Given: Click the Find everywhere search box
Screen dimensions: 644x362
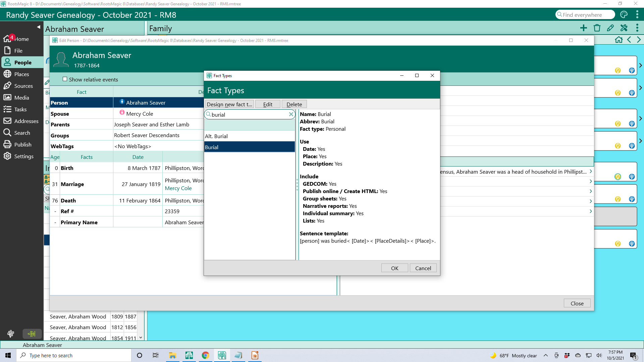Looking at the screenshot, I should pos(585,15).
